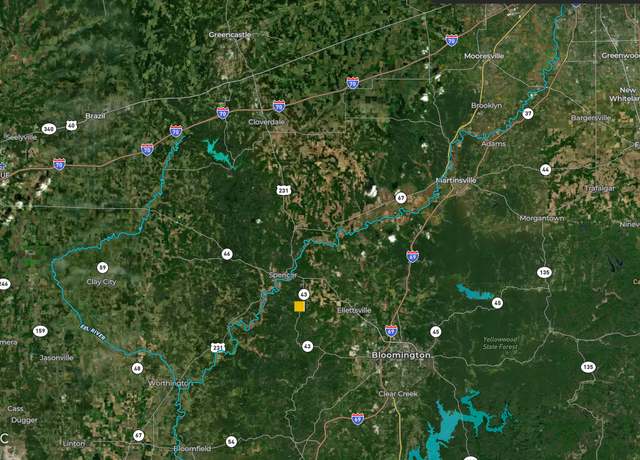Click the US 40 shield beside Brazil
This screenshot has height=460, width=640.
tap(71, 125)
